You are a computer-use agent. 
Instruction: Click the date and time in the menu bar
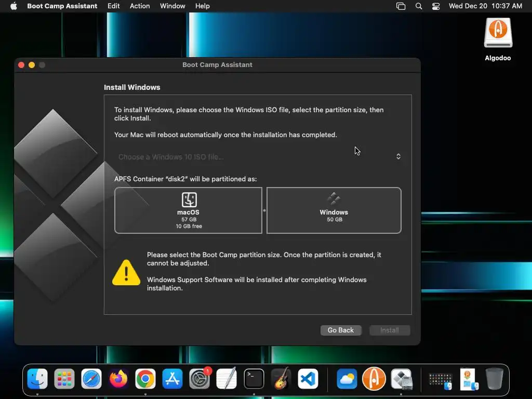(485, 6)
